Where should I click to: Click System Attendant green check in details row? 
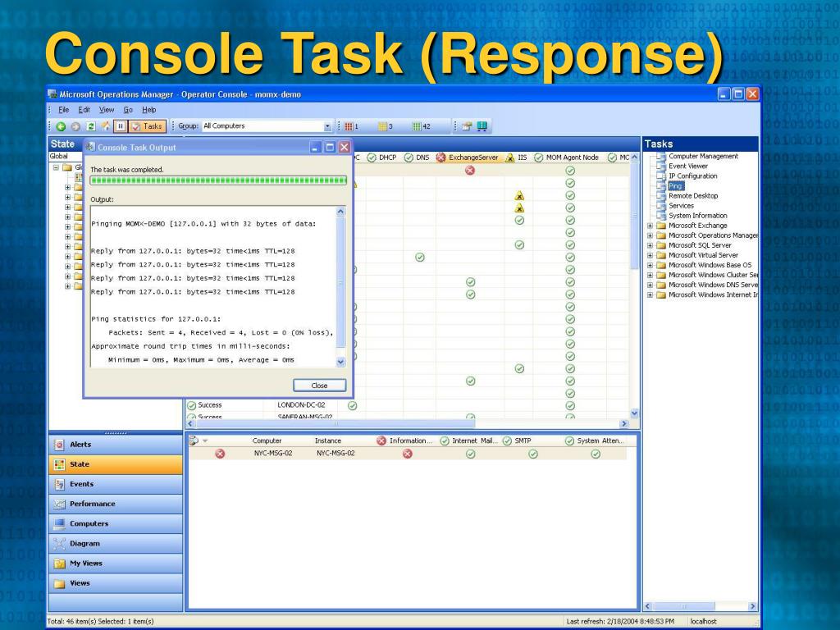coord(596,454)
